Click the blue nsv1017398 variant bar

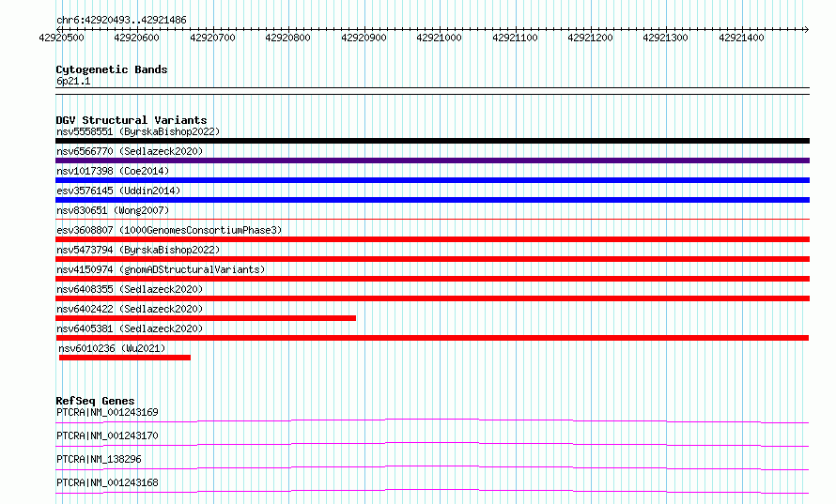[x=432, y=180]
